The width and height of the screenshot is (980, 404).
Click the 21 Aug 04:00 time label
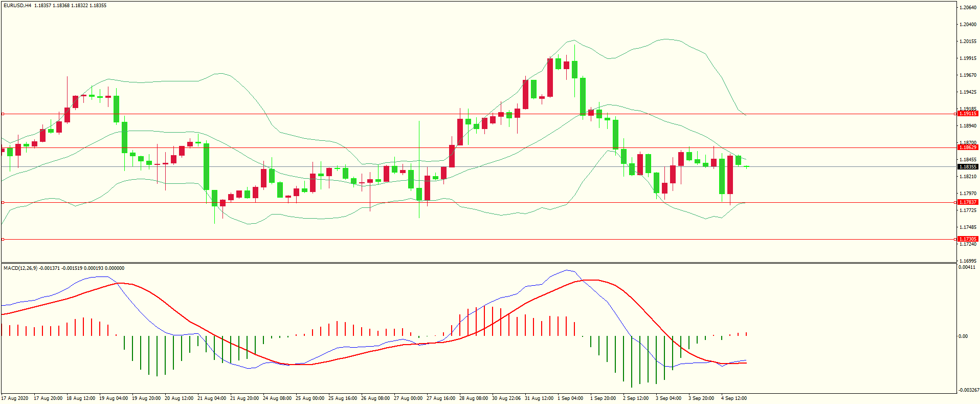pyautogui.click(x=212, y=398)
